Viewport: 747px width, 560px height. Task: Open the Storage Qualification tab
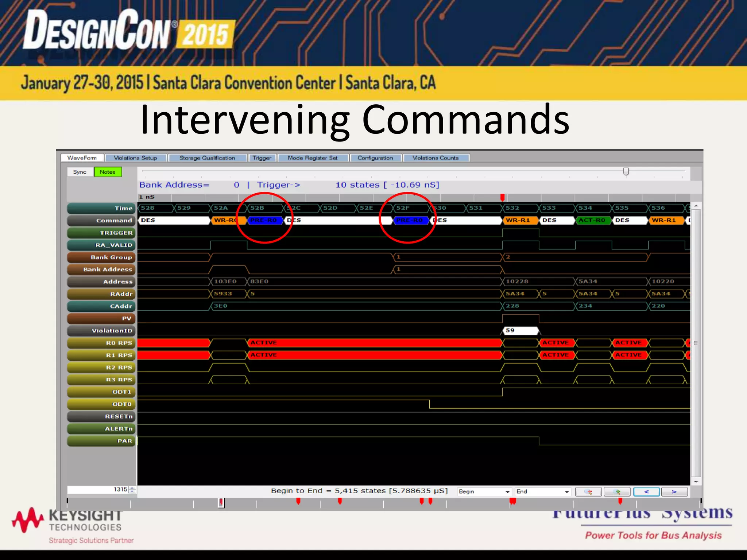point(207,158)
